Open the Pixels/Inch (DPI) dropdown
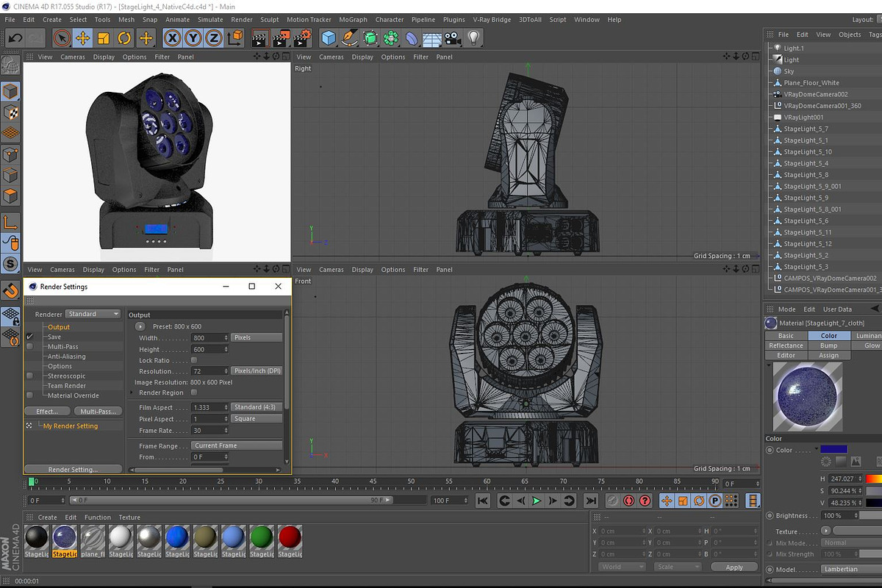Image resolution: width=882 pixels, height=588 pixels. point(257,371)
